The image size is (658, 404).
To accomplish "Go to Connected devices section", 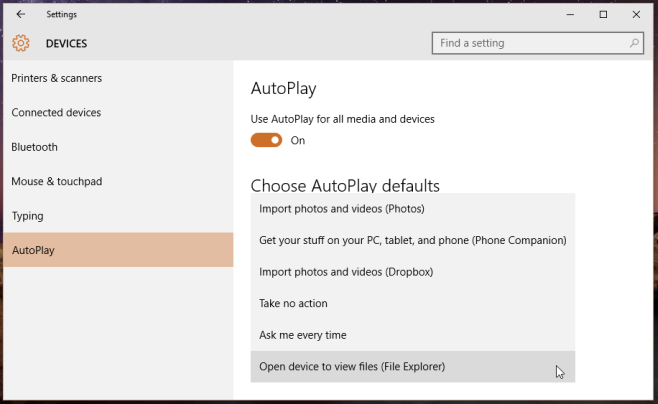I will pos(56,113).
